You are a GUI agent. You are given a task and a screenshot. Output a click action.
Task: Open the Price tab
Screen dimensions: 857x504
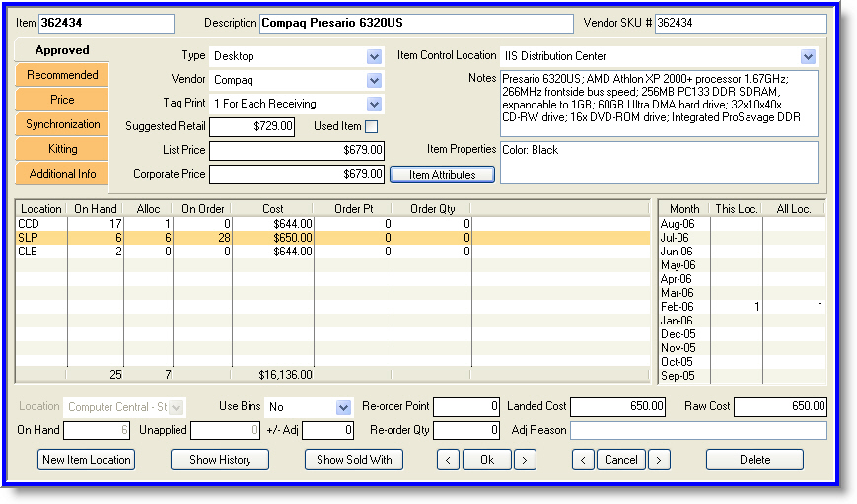pos(62,100)
